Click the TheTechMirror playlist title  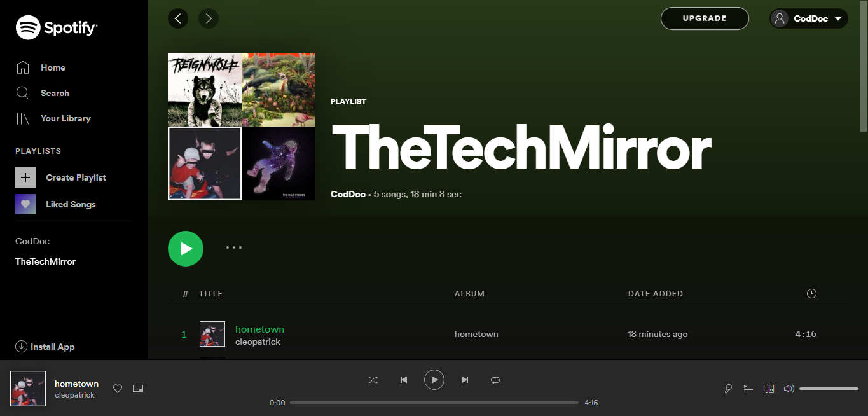[x=521, y=147]
